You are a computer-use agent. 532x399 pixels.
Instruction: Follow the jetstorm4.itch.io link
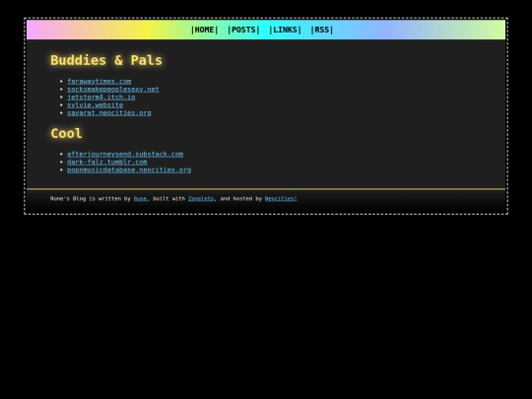click(101, 97)
